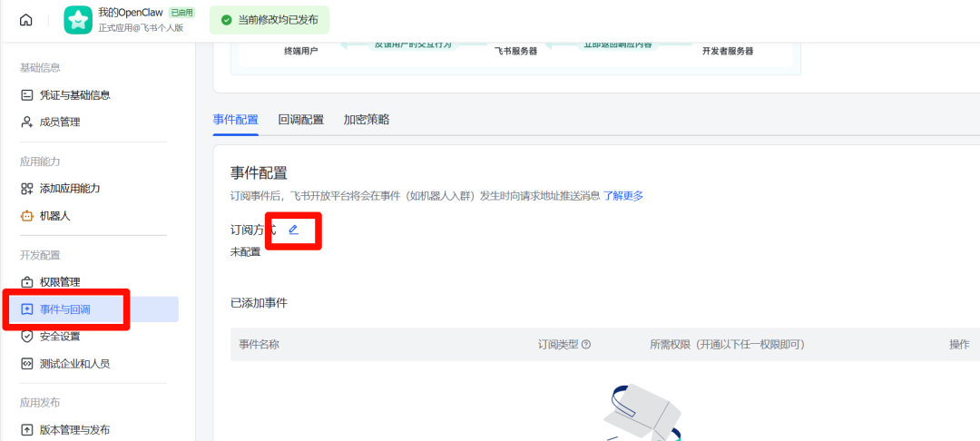Click the pencil edit icon beside 订阅方式
The height and width of the screenshot is (441, 980).
click(293, 230)
